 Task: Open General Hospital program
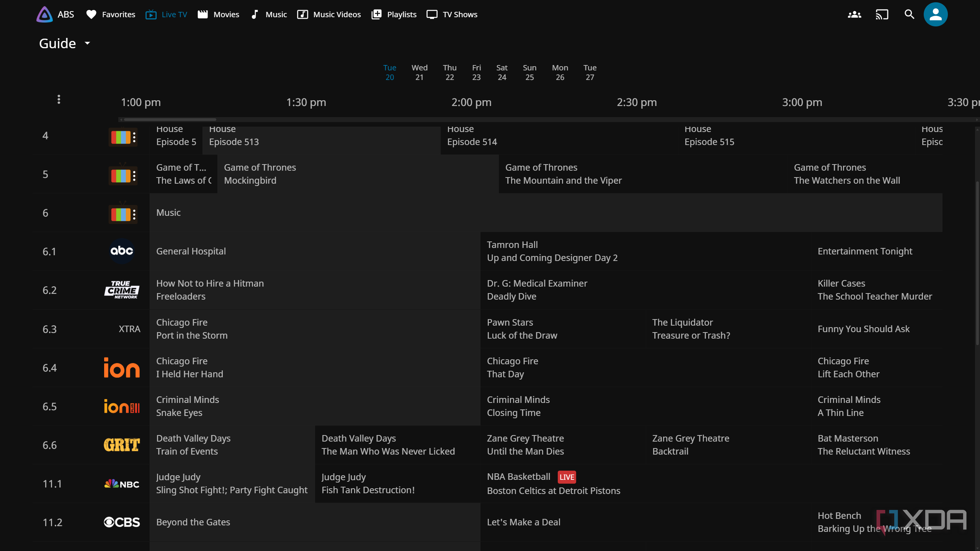[315, 251]
